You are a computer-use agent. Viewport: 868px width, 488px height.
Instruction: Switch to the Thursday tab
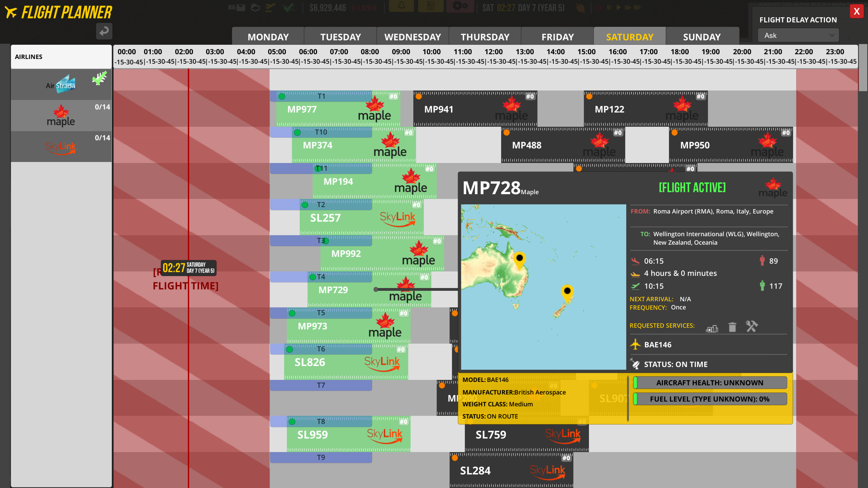coord(485,36)
